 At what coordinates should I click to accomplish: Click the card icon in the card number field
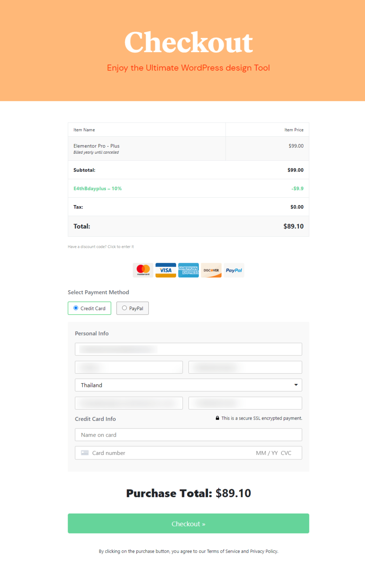(x=85, y=453)
